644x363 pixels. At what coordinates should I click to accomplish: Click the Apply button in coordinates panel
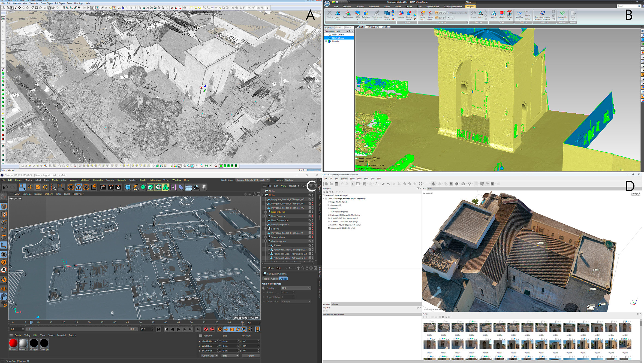251,356
